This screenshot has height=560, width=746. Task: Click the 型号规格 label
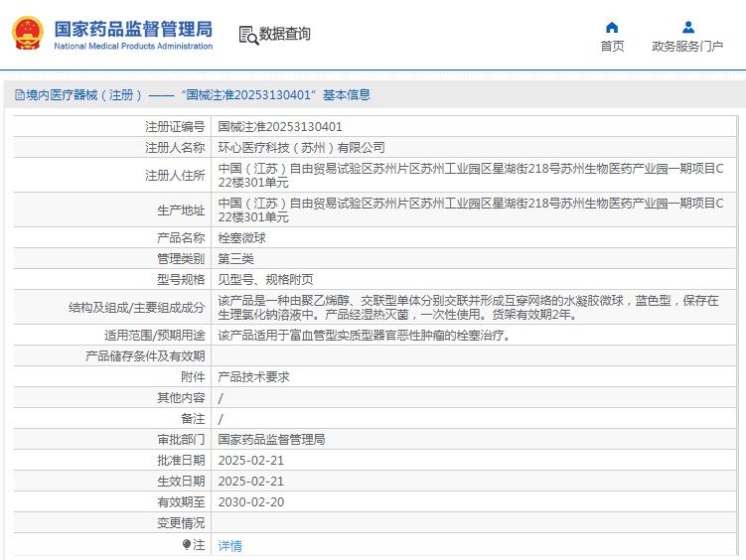coord(181,280)
